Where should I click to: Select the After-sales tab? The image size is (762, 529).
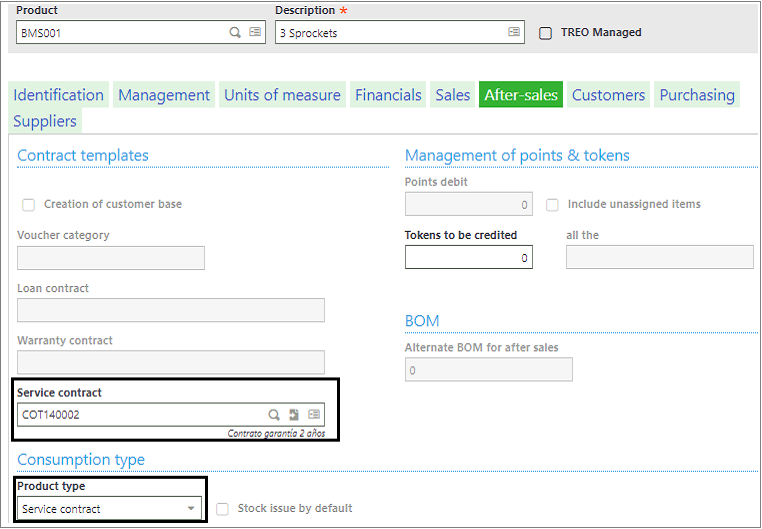point(521,95)
